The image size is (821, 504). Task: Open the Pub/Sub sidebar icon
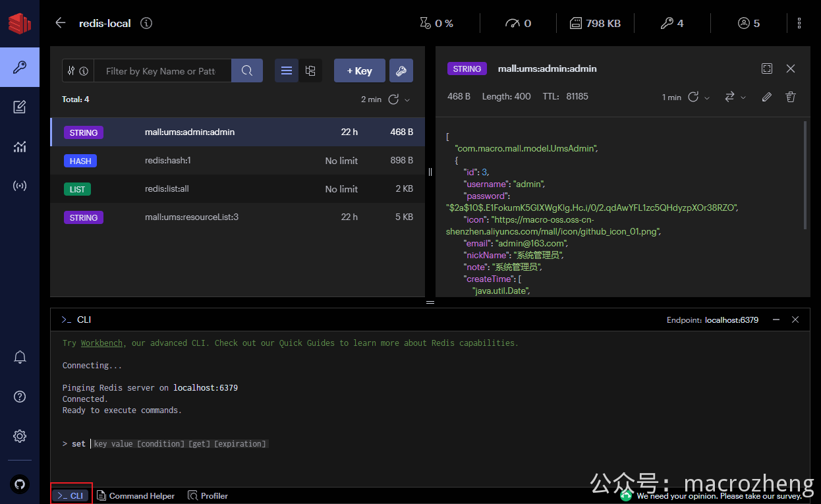[20, 186]
